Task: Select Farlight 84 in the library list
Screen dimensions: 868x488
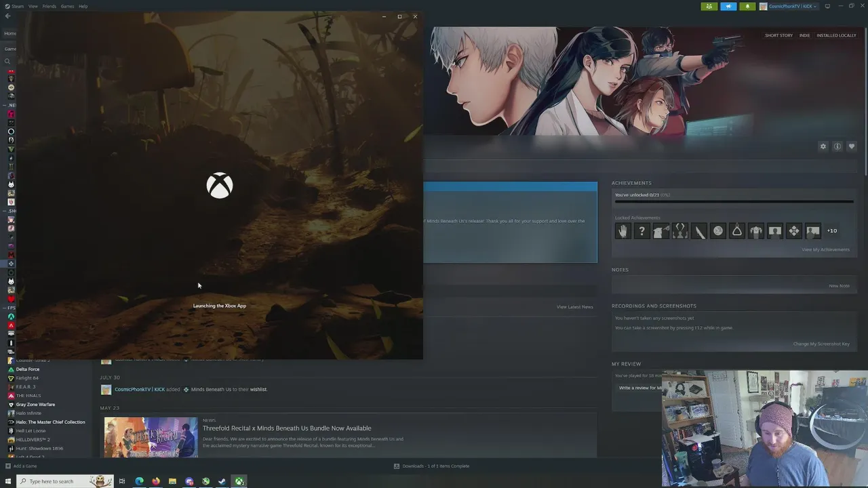Action: point(27,378)
